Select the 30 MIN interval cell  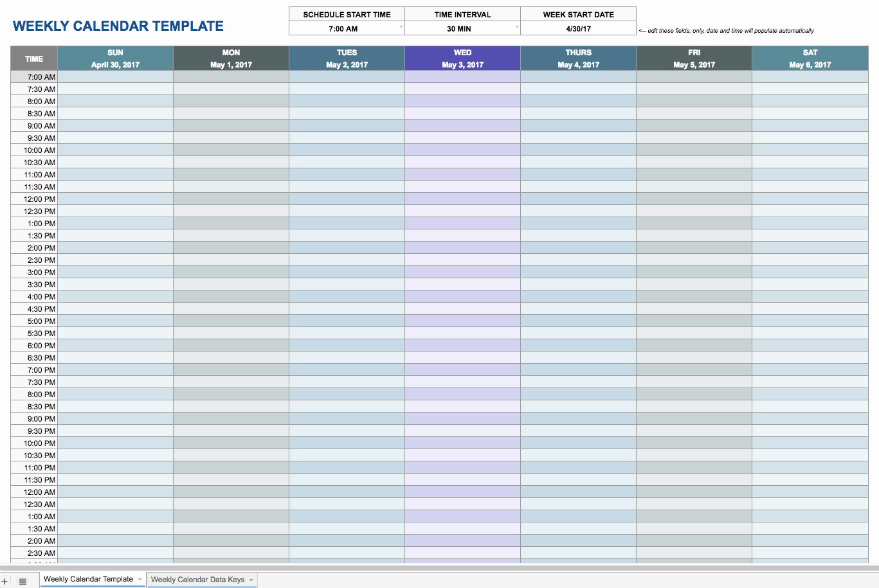pos(462,28)
